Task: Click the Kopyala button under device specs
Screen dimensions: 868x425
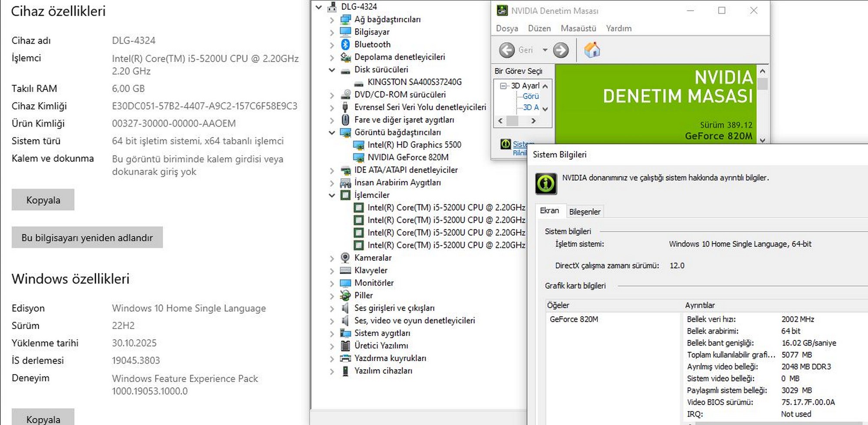Action: [43, 200]
